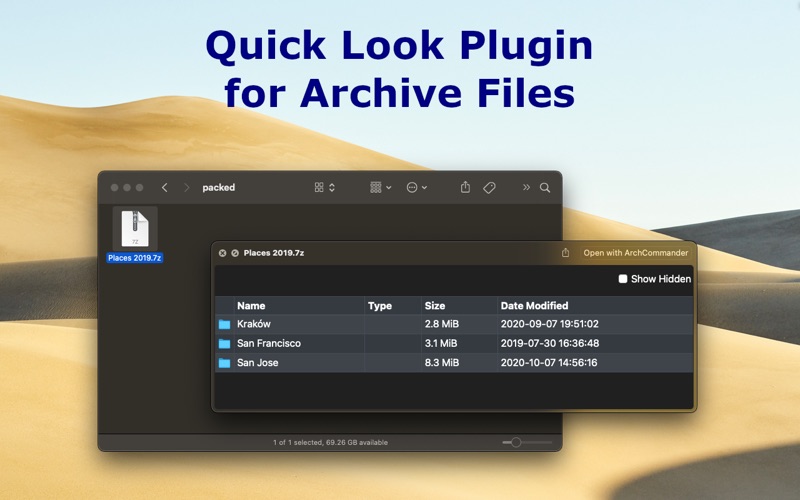
Task: Open the Finder action (ellipsis) menu
Action: (416, 188)
